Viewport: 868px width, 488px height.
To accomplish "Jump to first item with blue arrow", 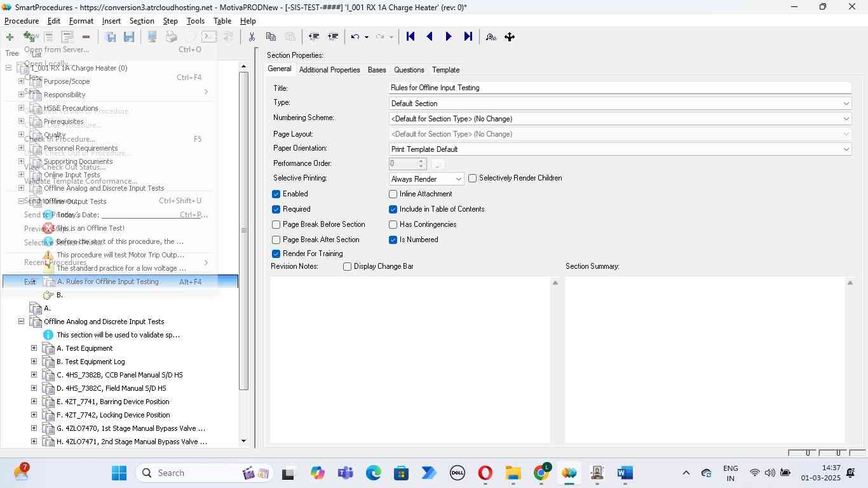I will tap(410, 37).
